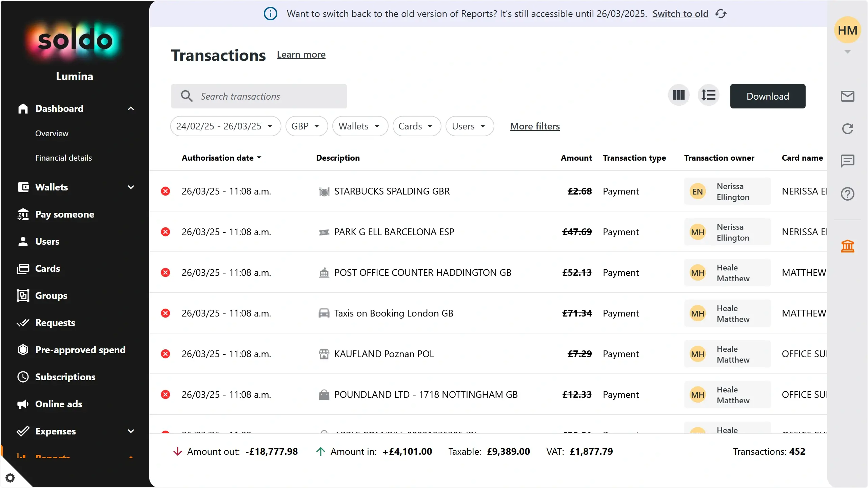Screen dimensions: 868x488
Task: Open the settings gear at bottom left
Action: [x=10, y=477]
